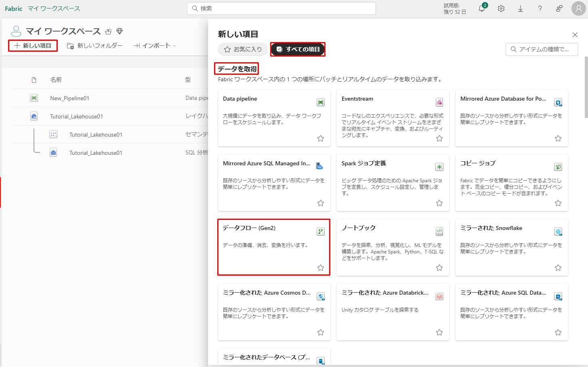Click the Spark ジョブ定義 card icon
This screenshot has width=588, height=367.
point(439,167)
